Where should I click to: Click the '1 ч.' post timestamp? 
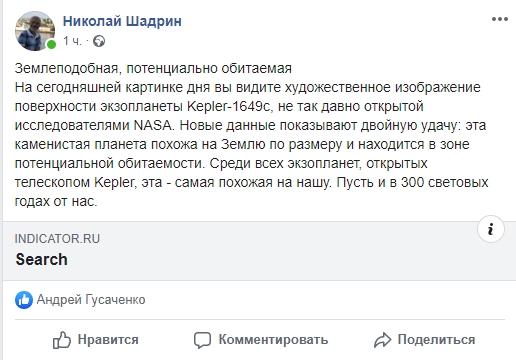72,41
